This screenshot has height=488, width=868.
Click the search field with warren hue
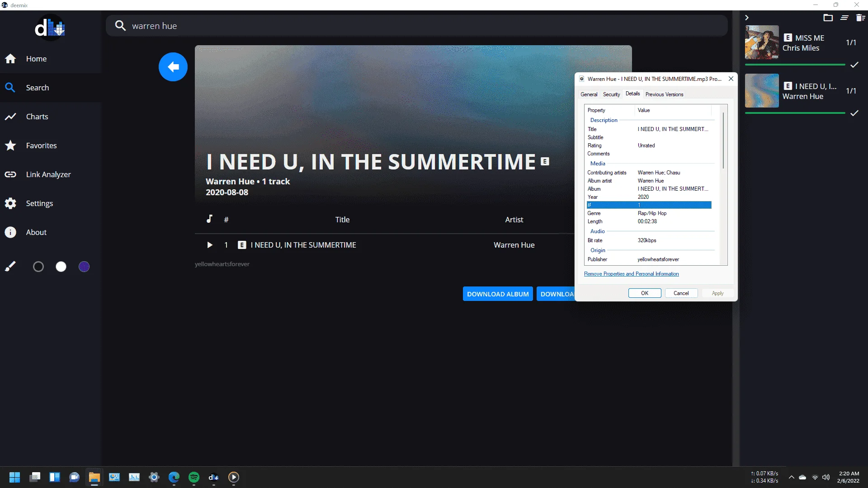tap(416, 26)
